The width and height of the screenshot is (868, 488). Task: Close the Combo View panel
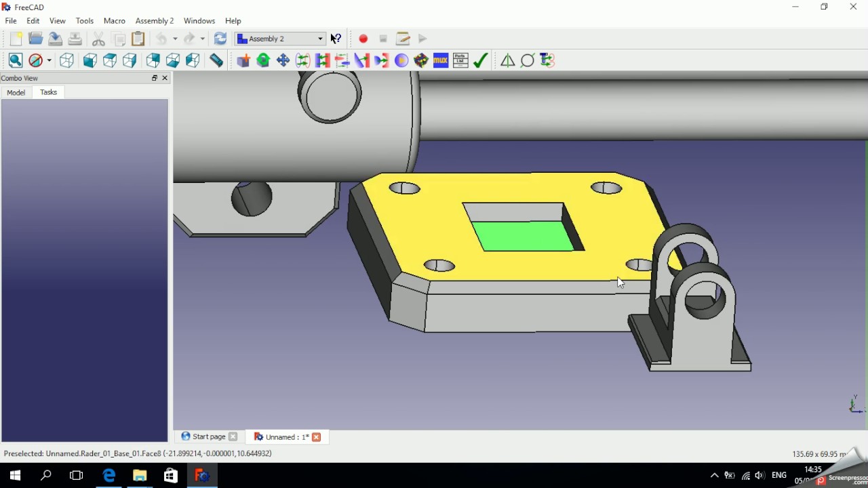pyautogui.click(x=165, y=79)
